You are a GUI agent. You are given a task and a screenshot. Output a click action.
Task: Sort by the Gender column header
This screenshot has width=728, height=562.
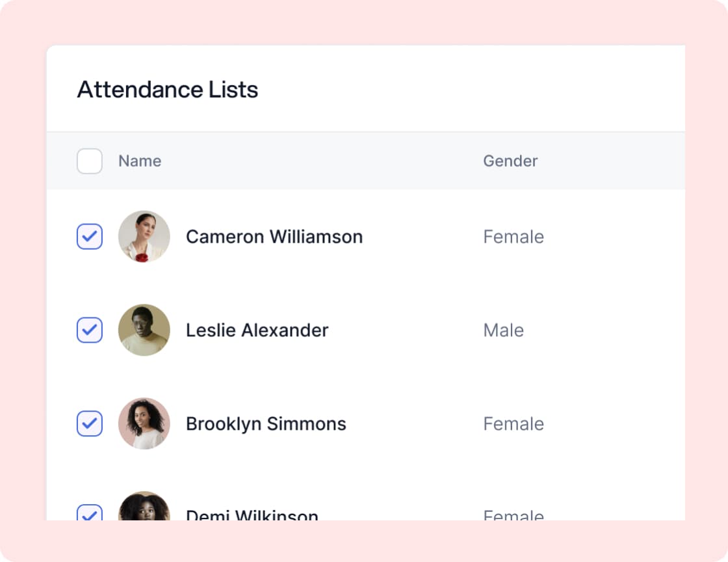(510, 161)
